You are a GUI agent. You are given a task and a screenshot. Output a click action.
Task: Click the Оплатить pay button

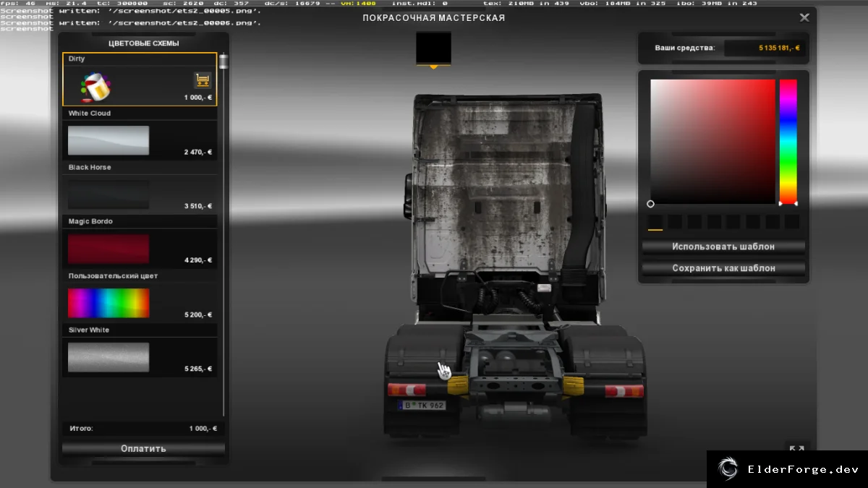(x=143, y=449)
